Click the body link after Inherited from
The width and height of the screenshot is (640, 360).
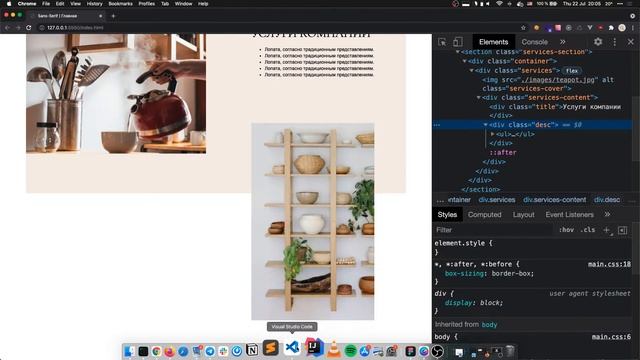[x=489, y=325]
